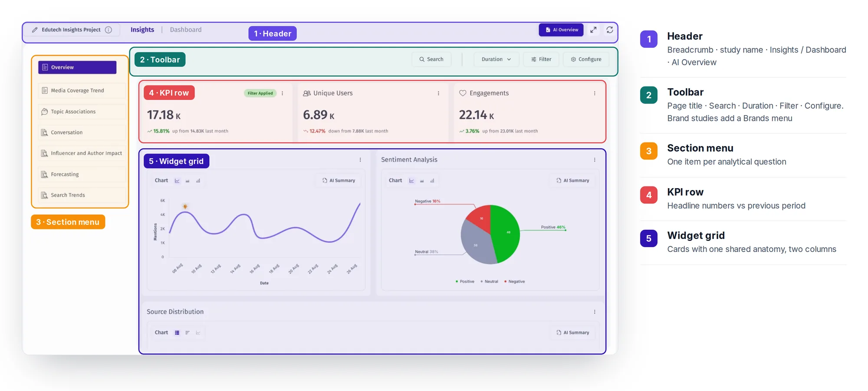Open Media Coverage Trend section

82,90
